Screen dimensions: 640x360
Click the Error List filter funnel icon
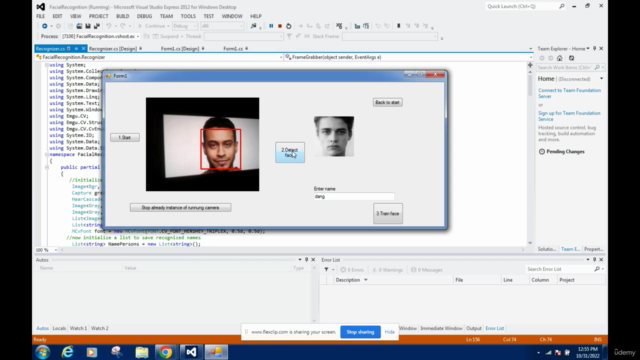pyautogui.click(x=326, y=269)
